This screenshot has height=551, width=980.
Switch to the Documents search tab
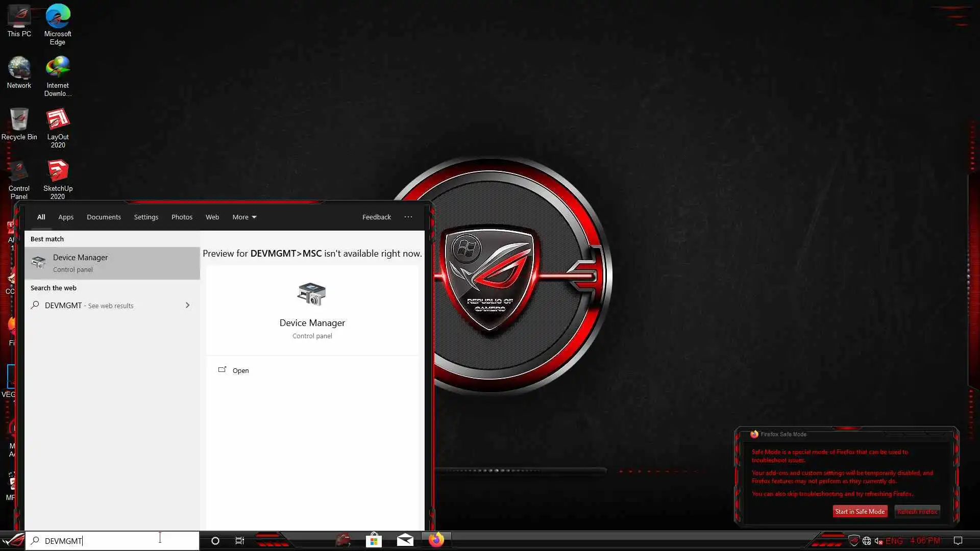tap(104, 217)
